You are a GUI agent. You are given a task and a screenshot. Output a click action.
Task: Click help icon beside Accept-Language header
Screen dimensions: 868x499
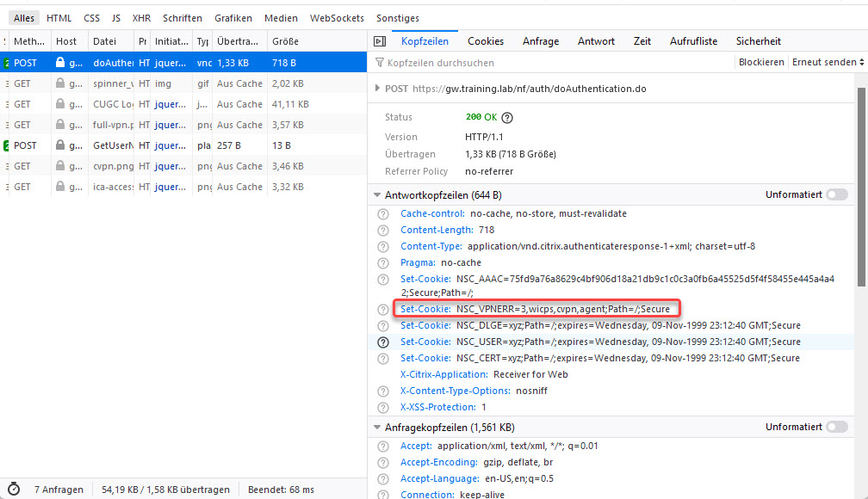383,479
